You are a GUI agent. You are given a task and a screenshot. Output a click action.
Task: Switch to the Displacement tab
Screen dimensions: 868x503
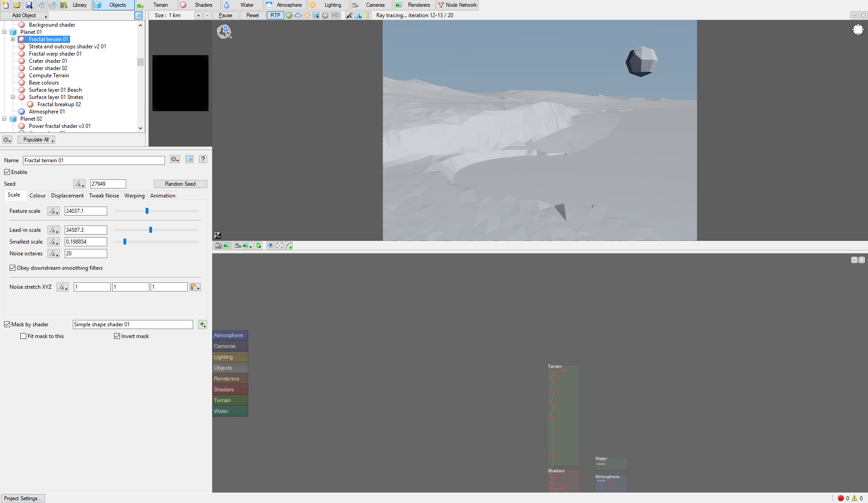(x=67, y=196)
